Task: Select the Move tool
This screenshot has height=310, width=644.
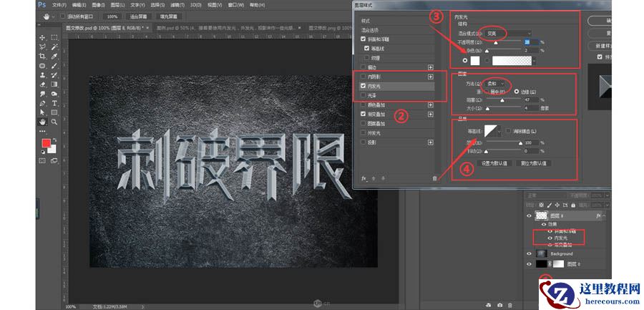Action: tap(42, 37)
